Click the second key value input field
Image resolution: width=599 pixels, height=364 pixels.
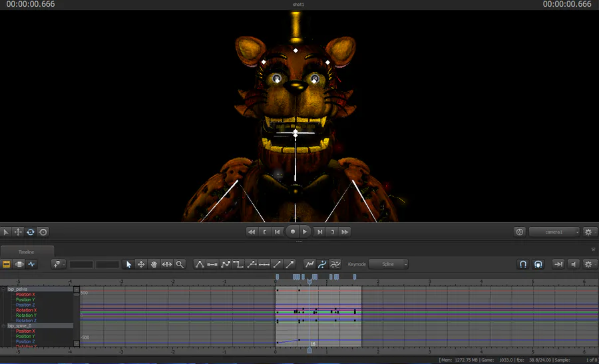point(107,264)
